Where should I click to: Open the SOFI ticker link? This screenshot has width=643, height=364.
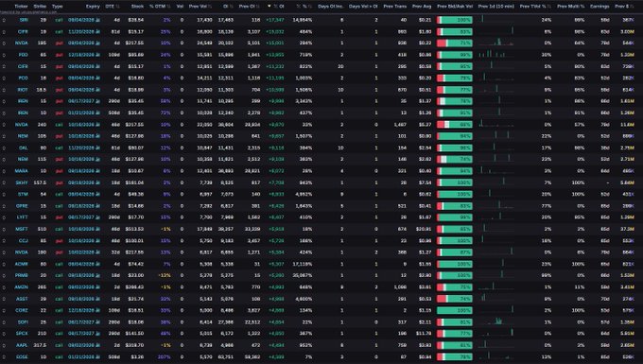click(23, 322)
